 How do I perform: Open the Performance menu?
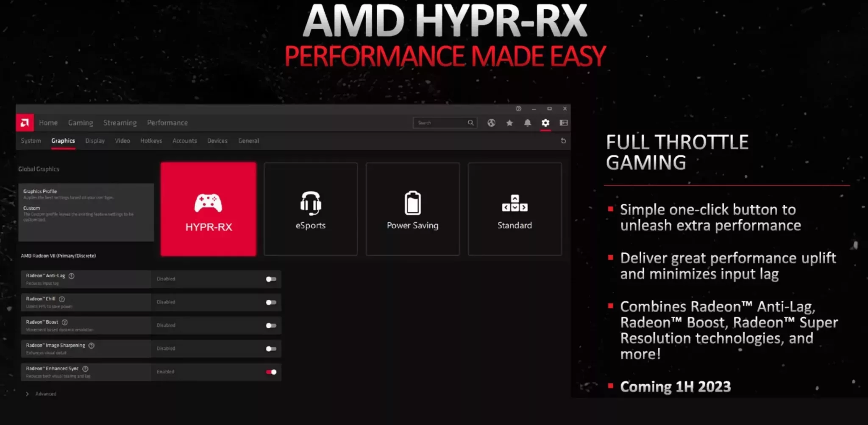(x=167, y=123)
